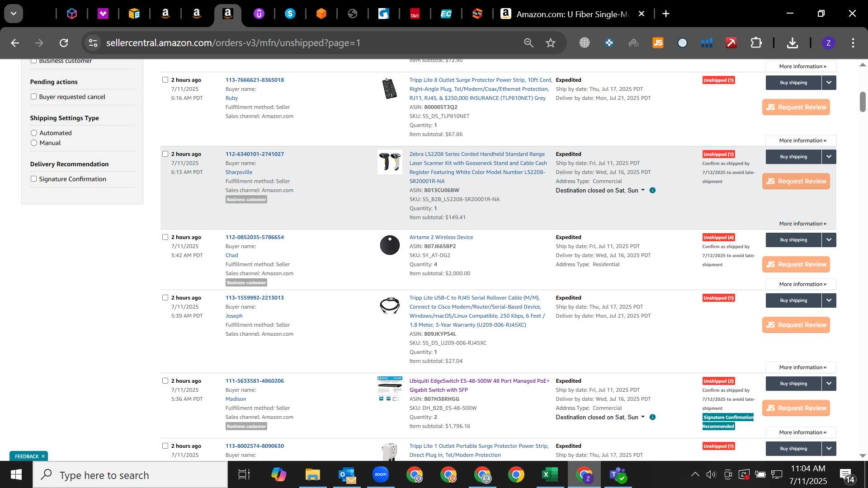Open the browser extensions puzzle icon
The height and width of the screenshot is (488, 868).
tap(756, 43)
